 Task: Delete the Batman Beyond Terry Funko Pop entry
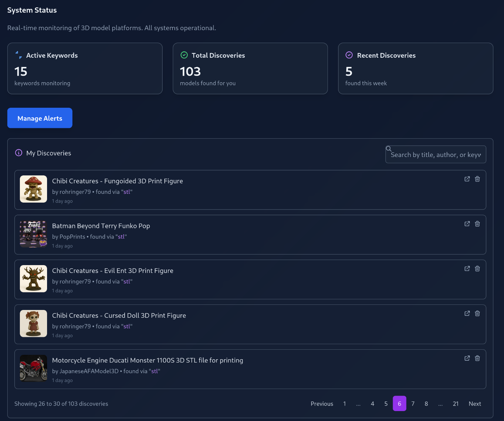point(477,224)
